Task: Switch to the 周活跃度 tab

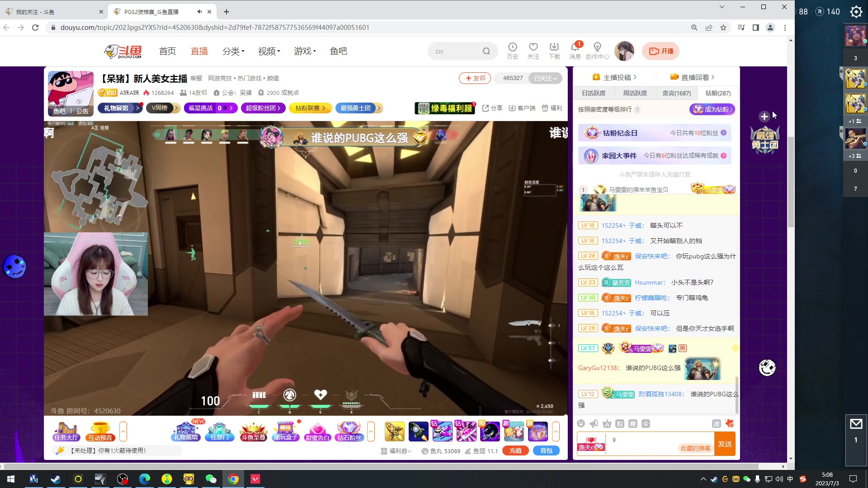Action: click(635, 93)
